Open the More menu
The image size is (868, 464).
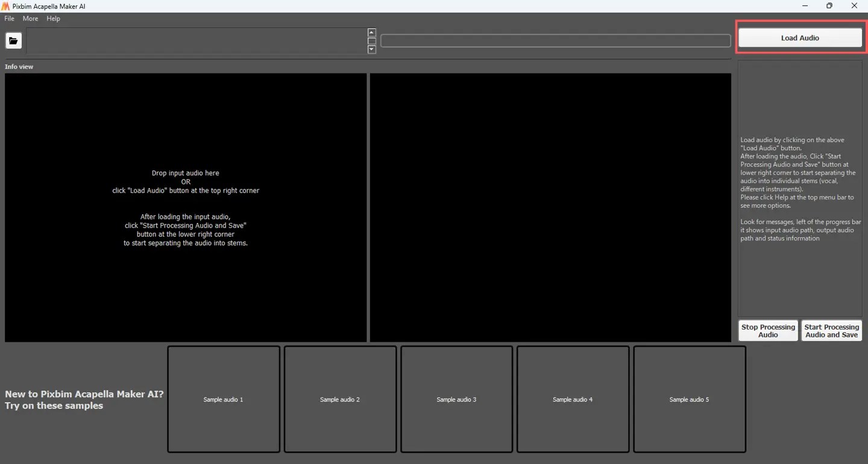tap(30, 19)
